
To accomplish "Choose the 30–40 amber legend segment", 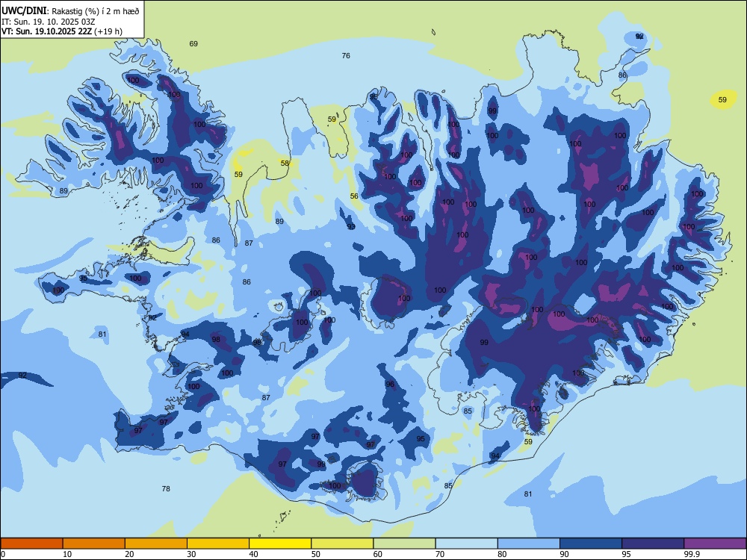I will (x=218, y=544).
